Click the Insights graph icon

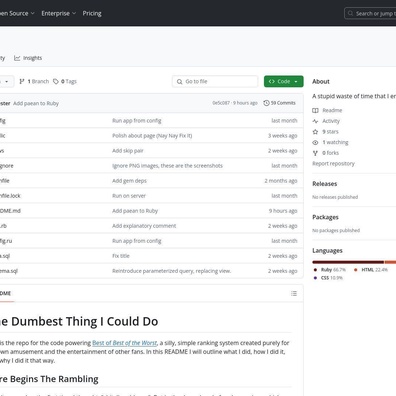coord(17,58)
